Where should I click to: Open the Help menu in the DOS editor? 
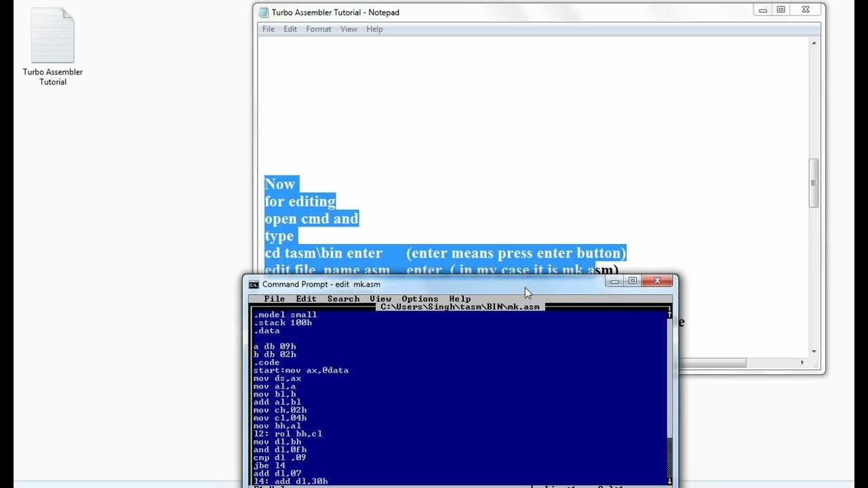coord(460,299)
